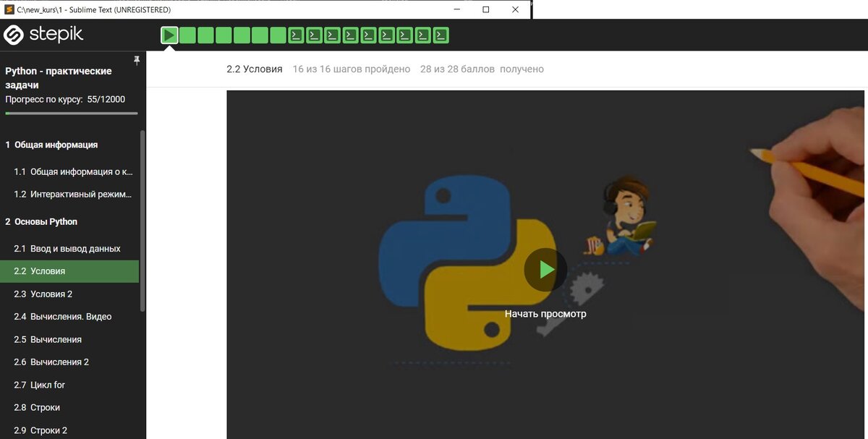Open lesson '1.2 Интерактивный режим...'

(73, 195)
